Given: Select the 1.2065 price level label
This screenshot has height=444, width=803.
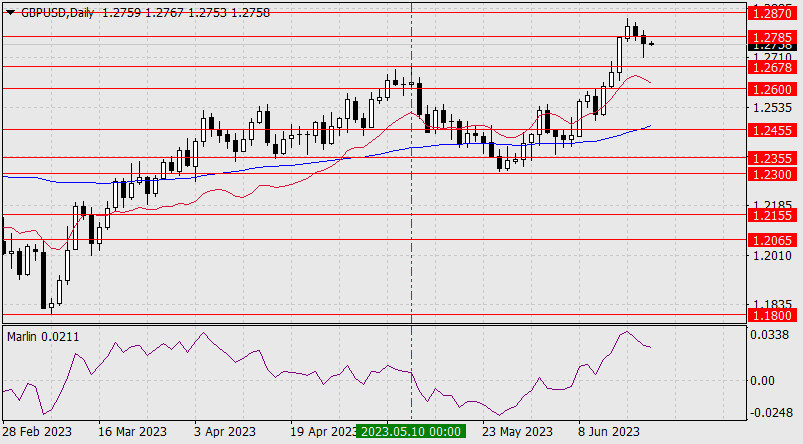Looking at the screenshot, I should click(773, 240).
